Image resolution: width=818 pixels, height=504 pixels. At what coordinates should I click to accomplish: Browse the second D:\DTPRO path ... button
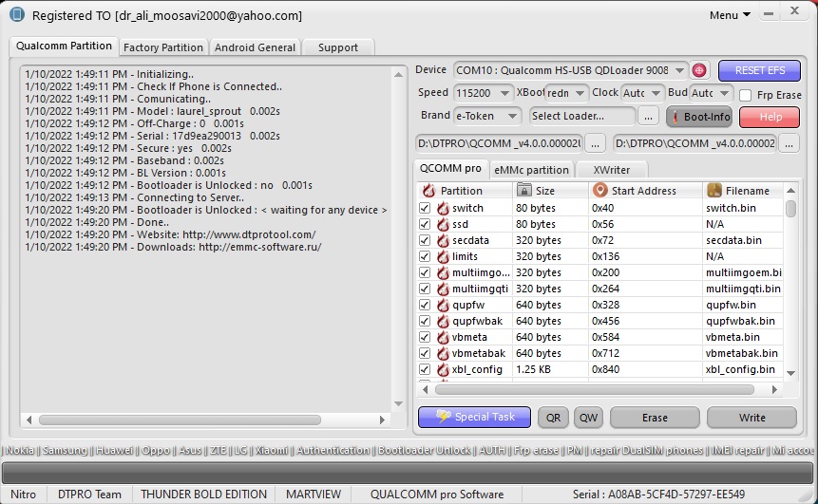coord(789,143)
